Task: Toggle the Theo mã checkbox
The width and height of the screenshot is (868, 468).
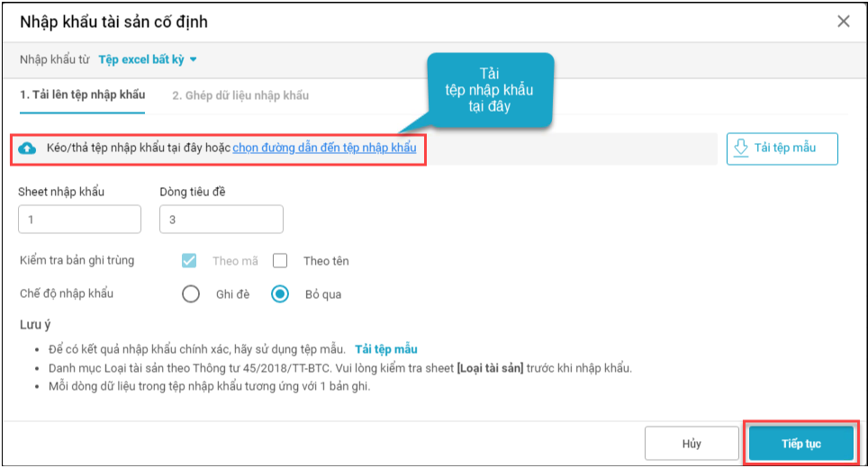Action: click(x=189, y=261)
